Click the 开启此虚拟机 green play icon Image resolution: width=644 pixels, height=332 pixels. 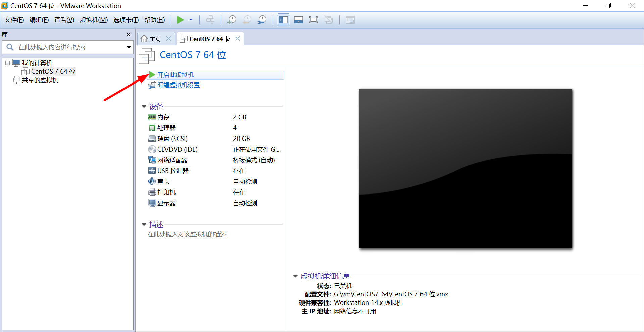pyautogui.click(x=152, y=75)
